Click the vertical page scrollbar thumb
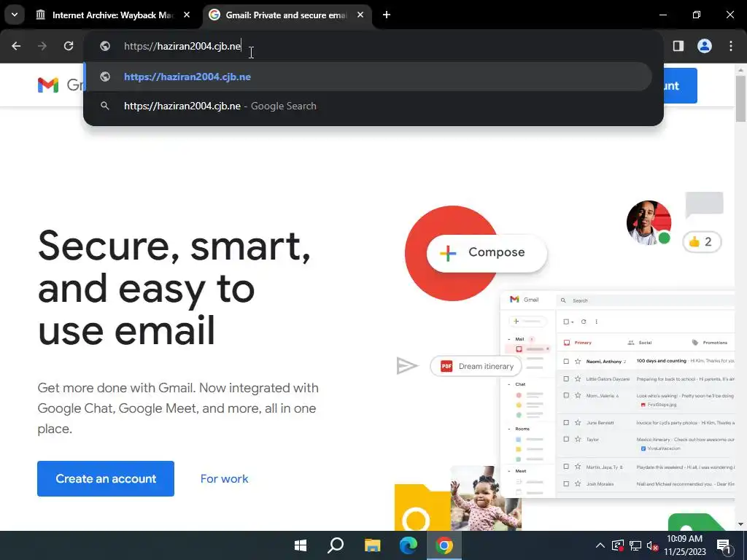Screen dimensions: 747x560 740,98
